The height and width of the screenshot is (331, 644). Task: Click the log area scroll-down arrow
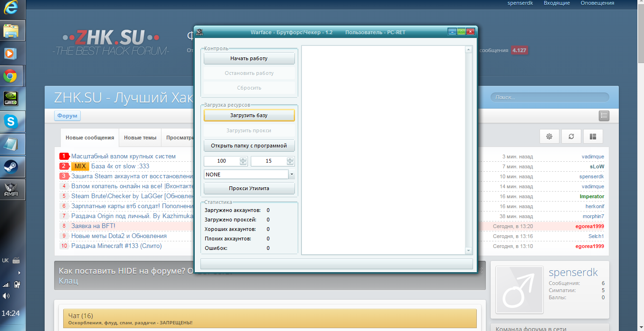click(x=468, y=250)
